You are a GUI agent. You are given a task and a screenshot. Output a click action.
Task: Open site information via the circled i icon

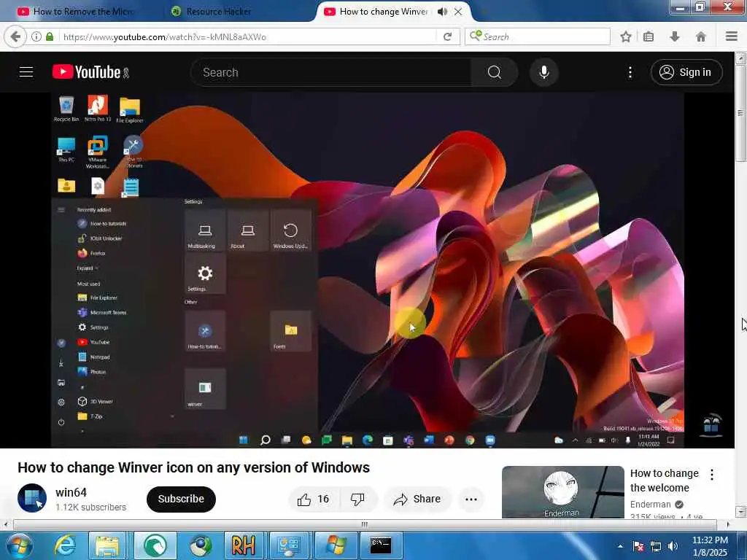click(36, 36)
